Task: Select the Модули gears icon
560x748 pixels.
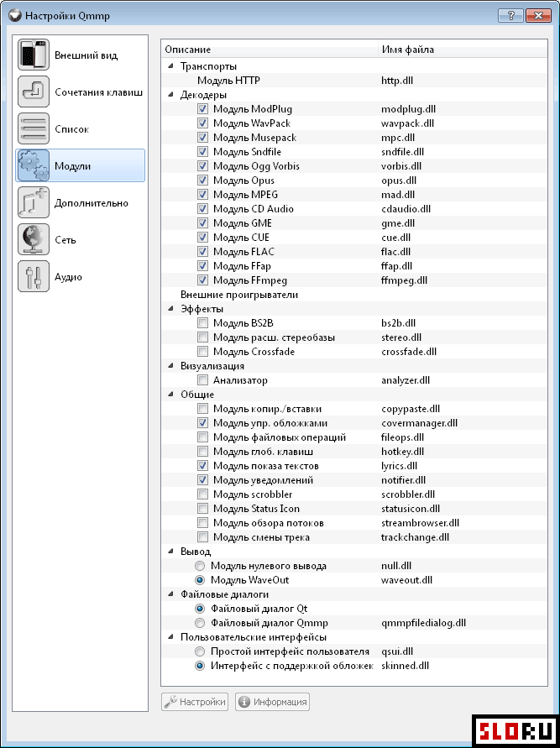Action: 34,165
